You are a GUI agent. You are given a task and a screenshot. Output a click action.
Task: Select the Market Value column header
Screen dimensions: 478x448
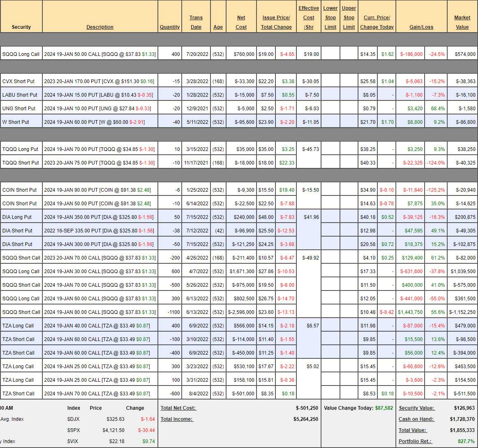pos(462,22)
